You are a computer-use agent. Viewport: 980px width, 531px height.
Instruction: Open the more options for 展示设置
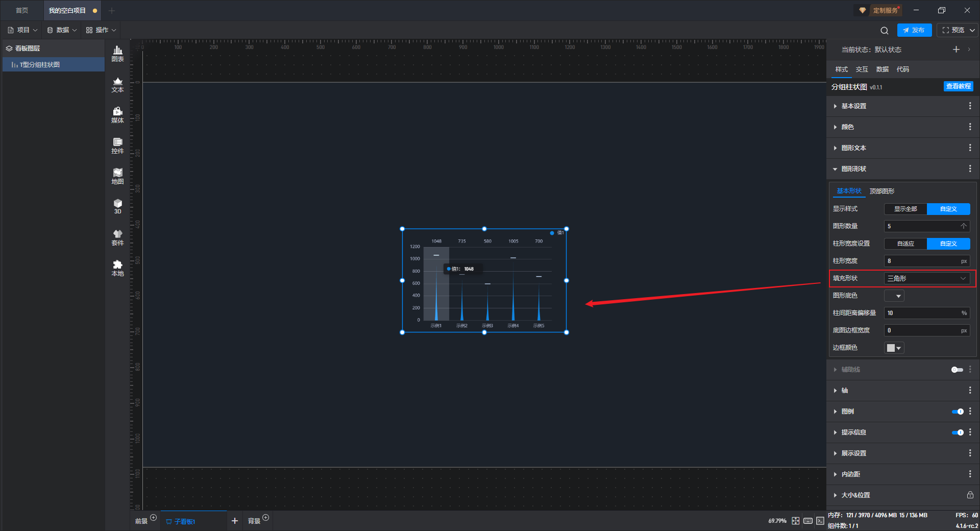970,453
